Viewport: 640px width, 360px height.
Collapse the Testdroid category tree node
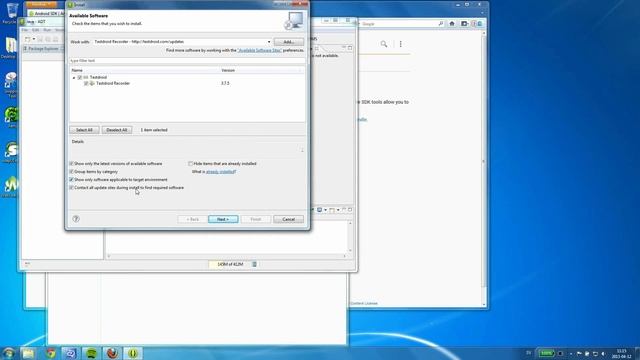click(x=74, y=78)
